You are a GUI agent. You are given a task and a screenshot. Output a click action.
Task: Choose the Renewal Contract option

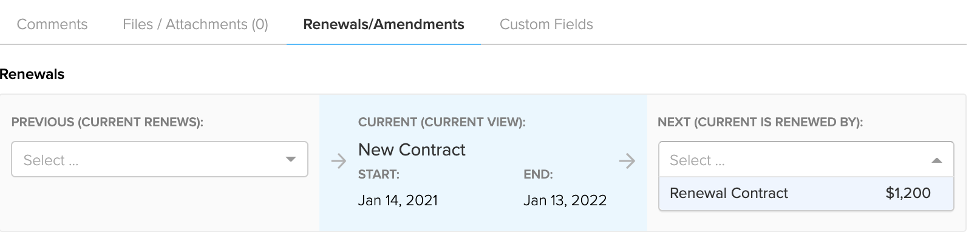806,193
